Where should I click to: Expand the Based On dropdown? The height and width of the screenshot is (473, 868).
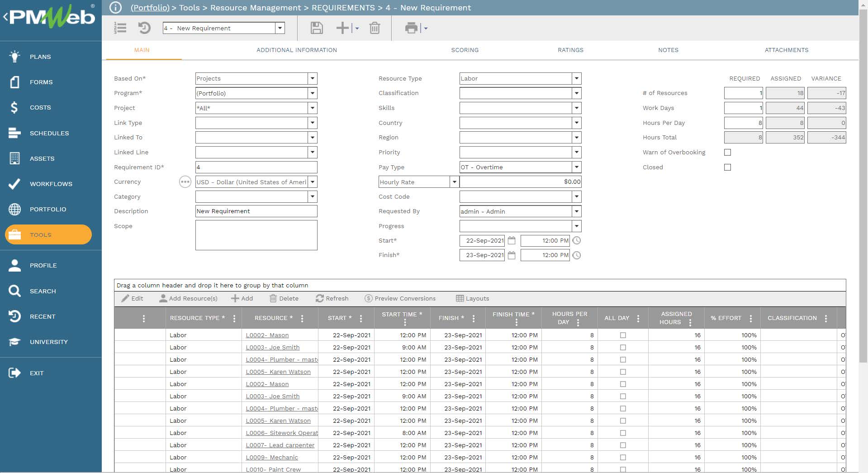point(312,78)
